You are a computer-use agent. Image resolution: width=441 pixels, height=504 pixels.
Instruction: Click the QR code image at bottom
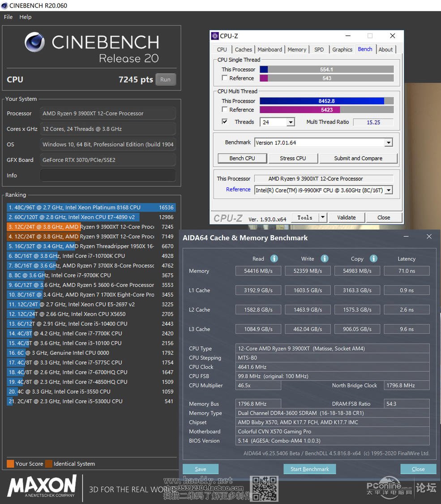(264, 488)
